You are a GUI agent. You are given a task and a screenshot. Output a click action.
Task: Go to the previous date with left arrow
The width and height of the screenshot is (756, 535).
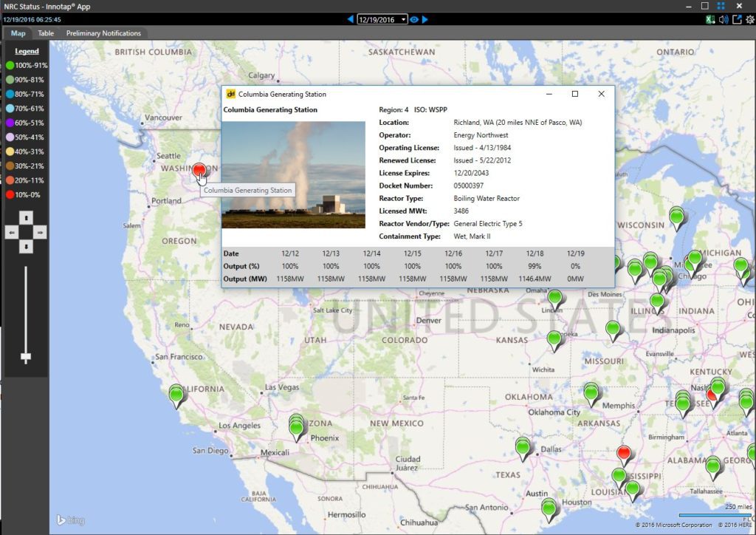[x=351, y=19]
